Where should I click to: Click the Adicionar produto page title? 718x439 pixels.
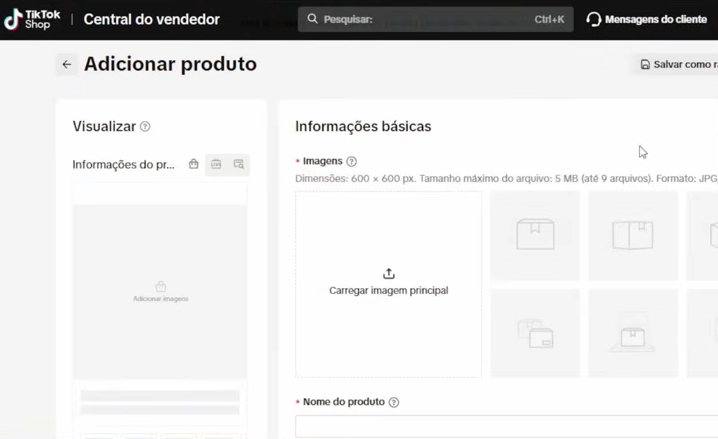point(170,64)
